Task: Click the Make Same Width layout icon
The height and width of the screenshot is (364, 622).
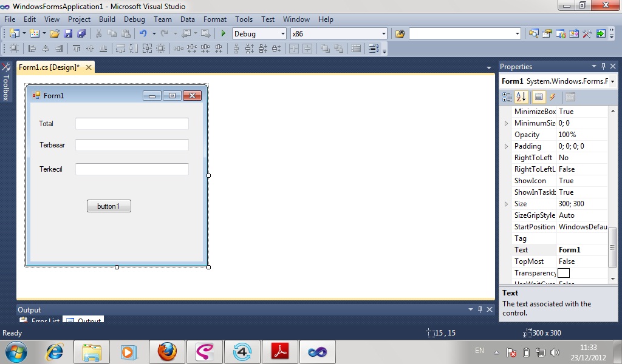Action: pyautogui.click(x=120, y=49)
